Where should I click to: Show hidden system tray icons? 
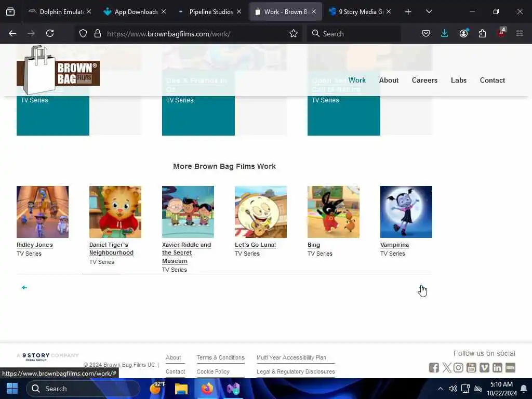coord(440,389)
